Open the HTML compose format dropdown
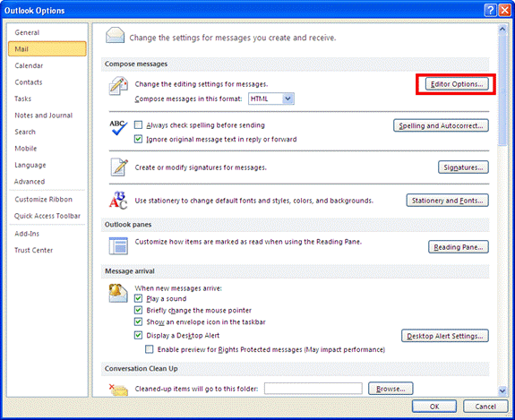515x420 pixels. coord(288,99)
